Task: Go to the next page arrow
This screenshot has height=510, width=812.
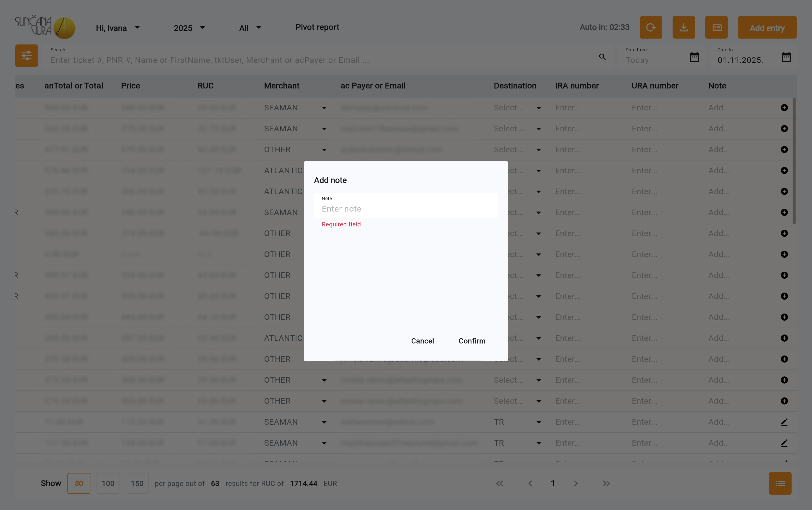Action: [x=575, y=483]
